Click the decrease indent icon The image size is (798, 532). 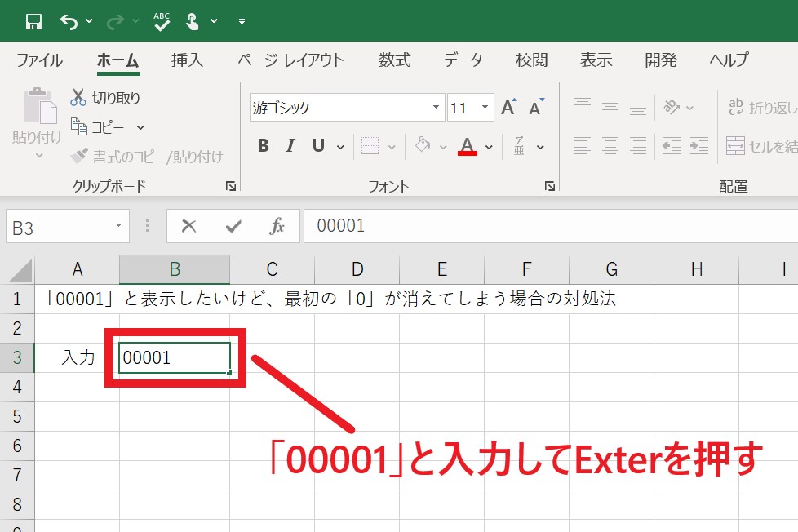click(x=672, y=146)
